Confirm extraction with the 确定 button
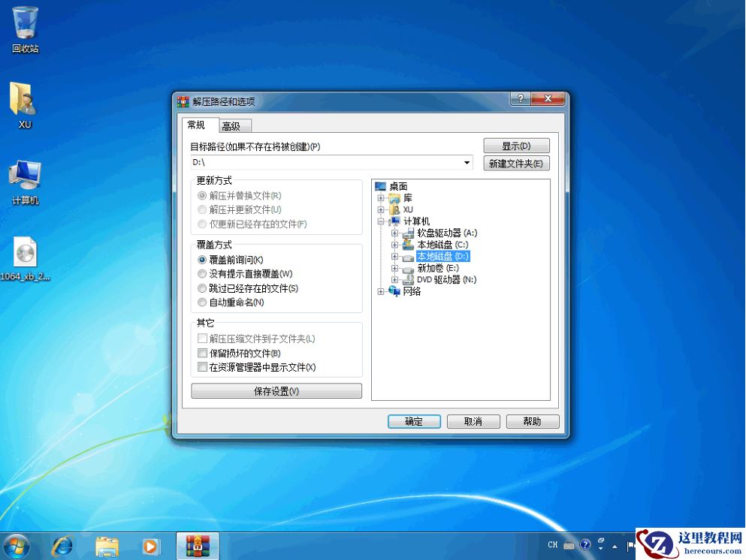Viewport: 746px width, 560px height. [414, 421]
